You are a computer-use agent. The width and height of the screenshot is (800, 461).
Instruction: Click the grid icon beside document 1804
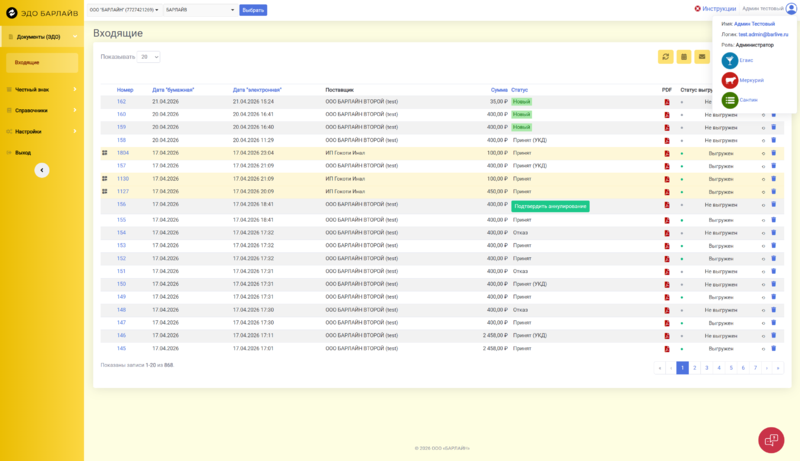(105, 153)
